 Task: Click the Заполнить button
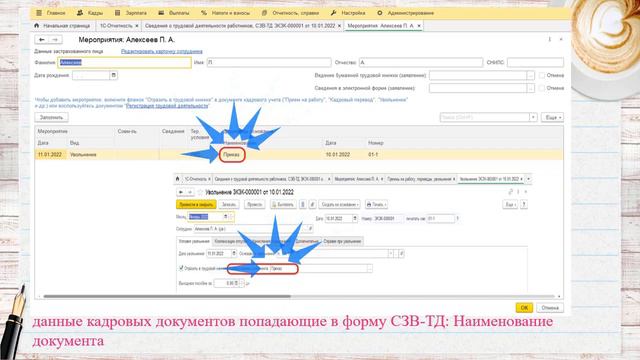pyautogui.click(x=51, y=117)
